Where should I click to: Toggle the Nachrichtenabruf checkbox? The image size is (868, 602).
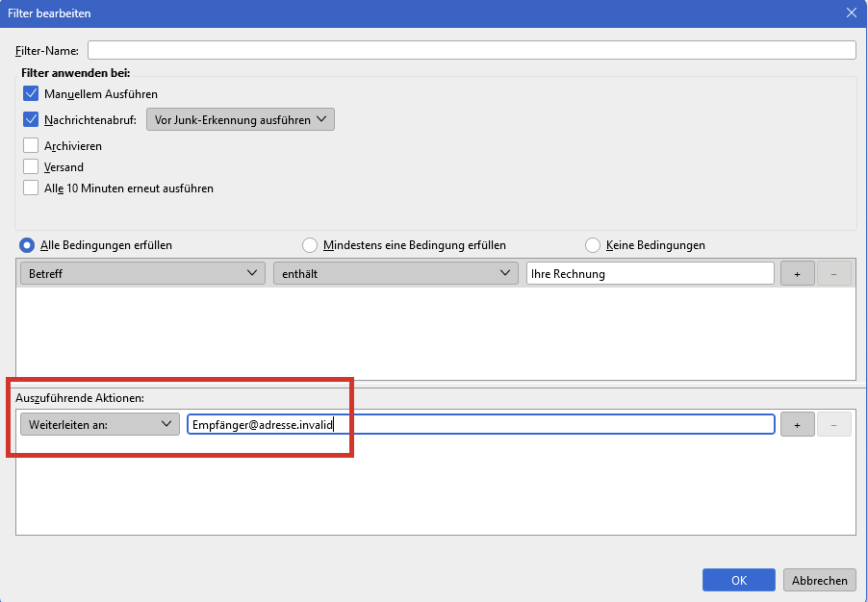[31, 120]
